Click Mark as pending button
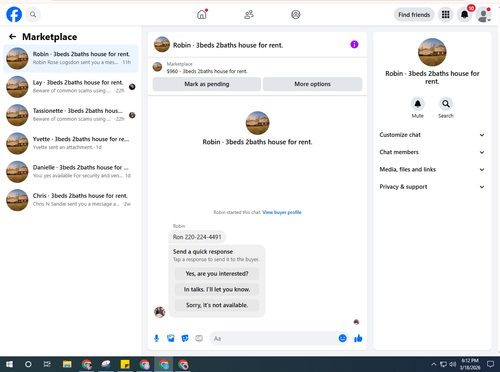 pyautogui.click(x=207, y=84)
